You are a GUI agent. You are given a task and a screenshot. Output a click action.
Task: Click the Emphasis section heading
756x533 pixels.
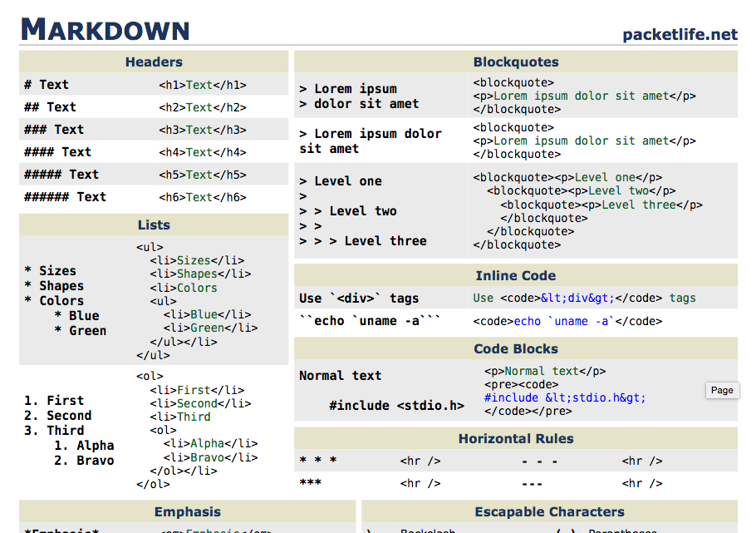pyautogui.click(x=188, y=511)
